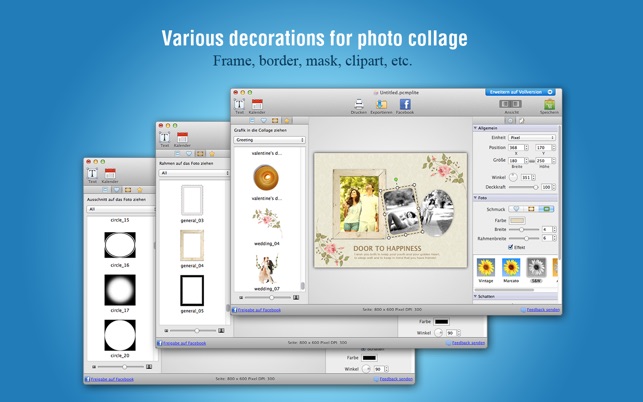Select the general_03 frame thumbnail

(x=192, y=201)
